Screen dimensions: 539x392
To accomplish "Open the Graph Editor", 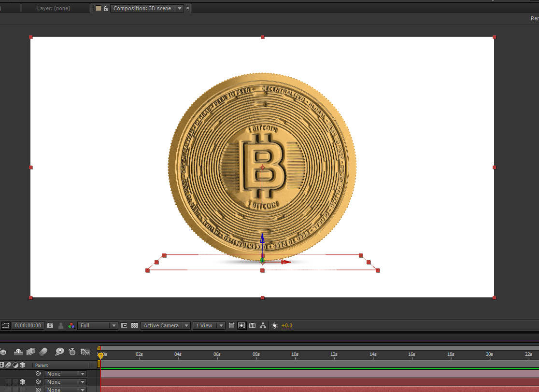I will coord(85,352).
